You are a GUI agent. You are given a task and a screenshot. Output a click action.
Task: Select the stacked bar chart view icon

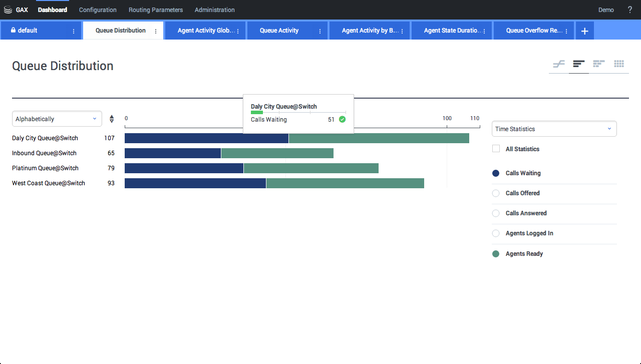click(x=598, y=64)
